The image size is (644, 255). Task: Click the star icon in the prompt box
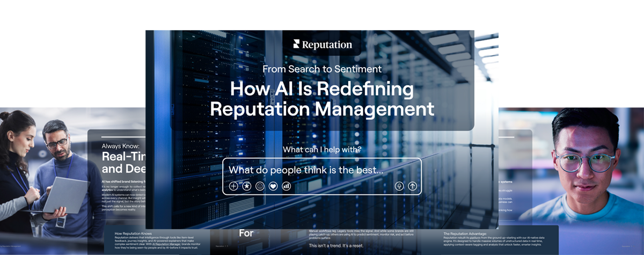coord(246,186)
